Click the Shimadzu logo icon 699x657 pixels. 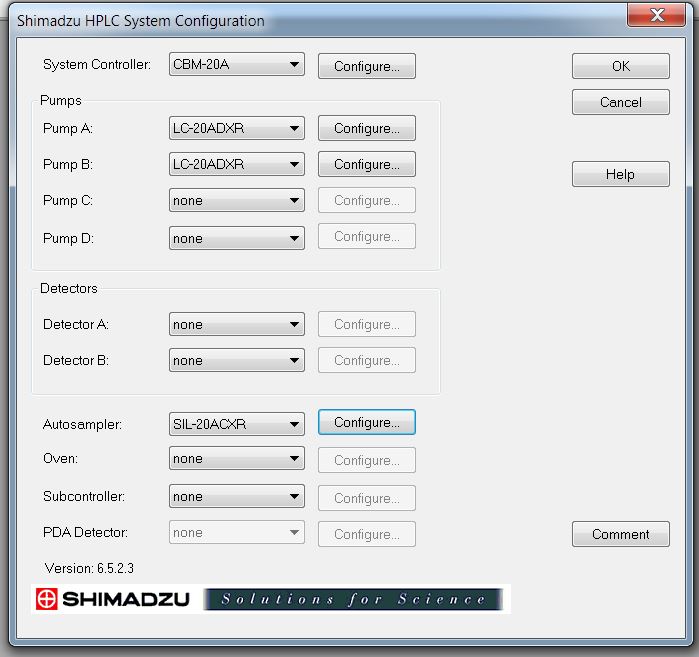tap(46, 599)
